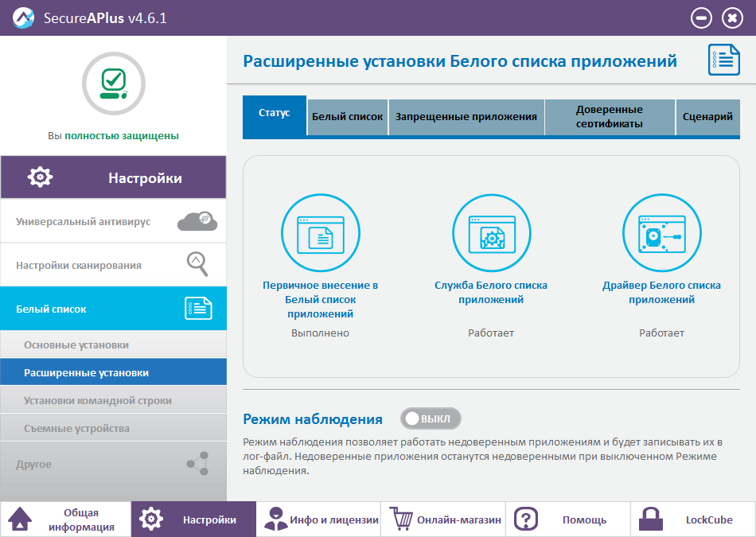Click the cloud icon beside Универсальный антивирус
The image size is (756, 537).
point(197,221)
